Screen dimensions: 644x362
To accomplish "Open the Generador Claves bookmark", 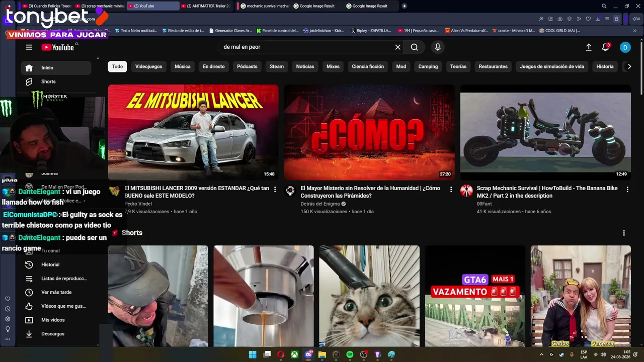I will click(x=230, y=31).
